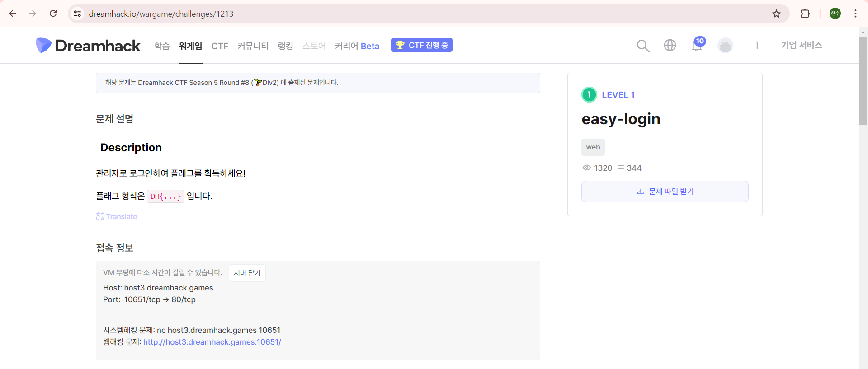Click the flag solves icon beside 344
The height and width of the screenshot is (369, 868).
[x=621, y=168]
